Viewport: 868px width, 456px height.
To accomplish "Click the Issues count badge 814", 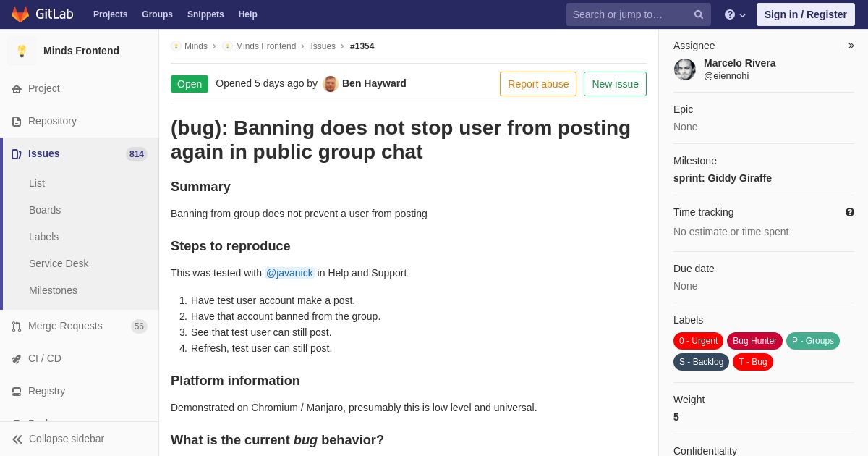I will coord(137,154).
